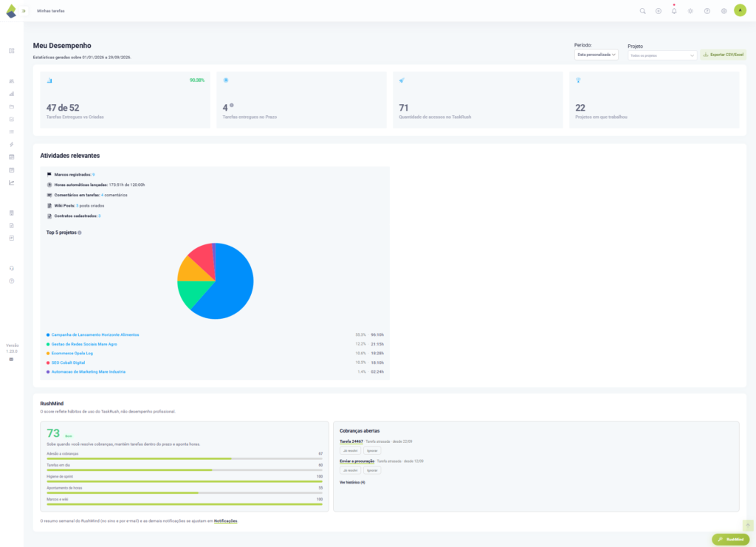Click the rocket icon on the acessos card
Image resolution: width=756 pixels, height=547 pixels.
coord(402,80)
